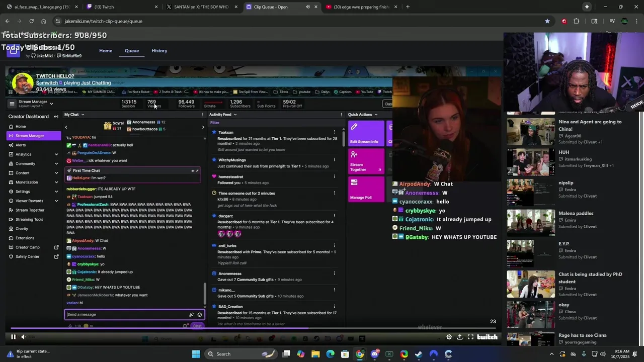Image resolution: width=644 pixels, height=362 pixels.
Task: Click the Charity sidebar item
Action: pyautogui.click(x=22, y=229)
